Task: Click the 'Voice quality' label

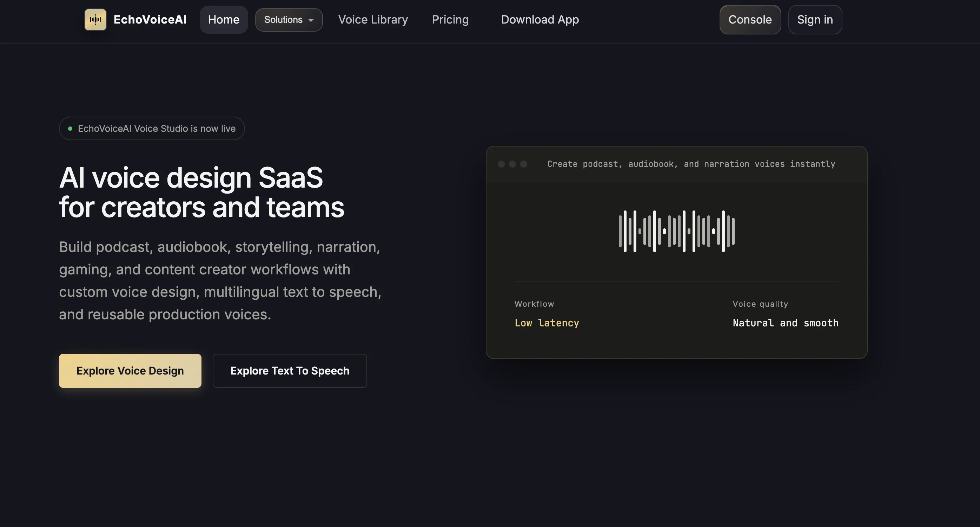Action: click(760, 304)
